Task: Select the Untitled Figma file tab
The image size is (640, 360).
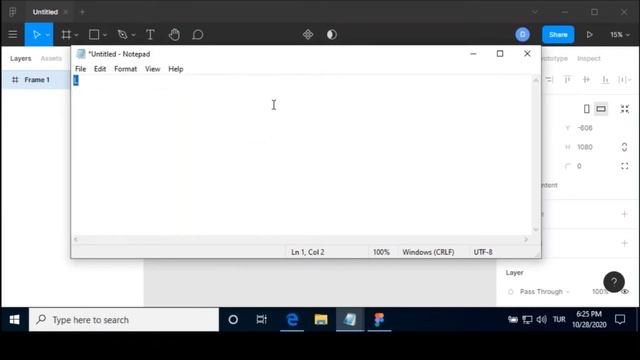Action: click(x=45, y=12)
